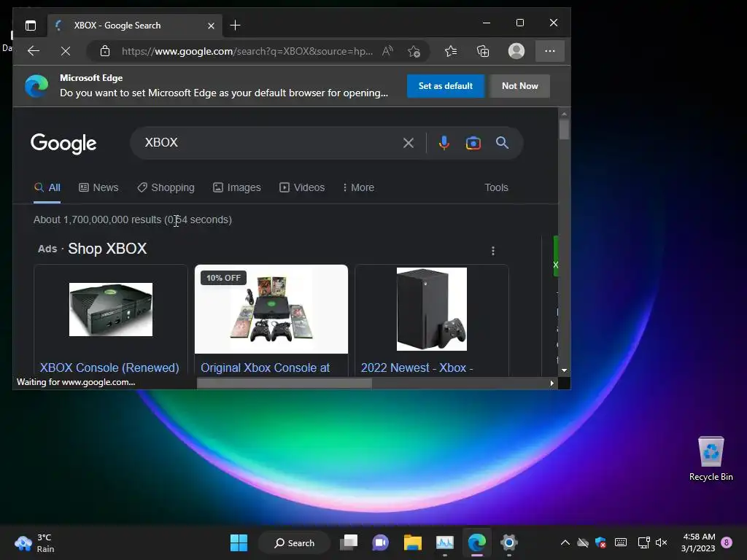Open Task View on taskbar

(x=349, y=542)
